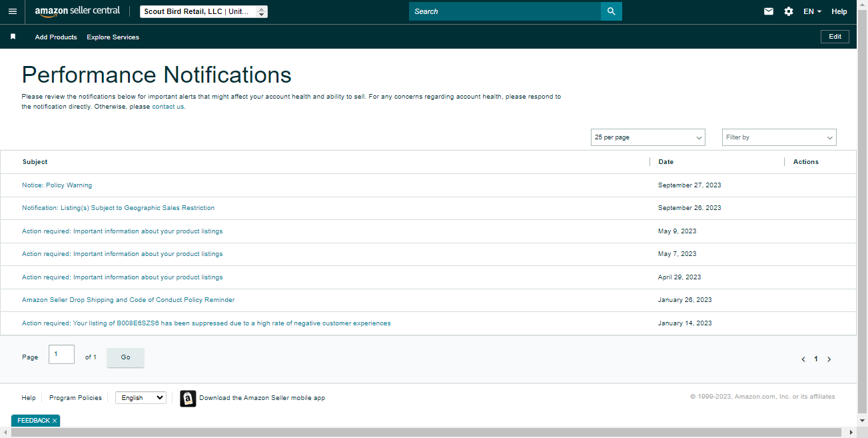This screenshot has width=868, height=438.
Task: Go to next page arrow
Action: tap(829, 359)
